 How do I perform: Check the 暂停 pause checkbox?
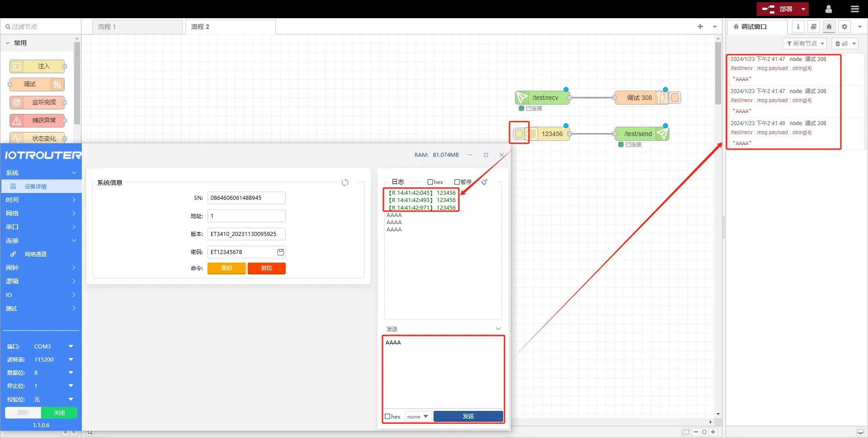457,182
